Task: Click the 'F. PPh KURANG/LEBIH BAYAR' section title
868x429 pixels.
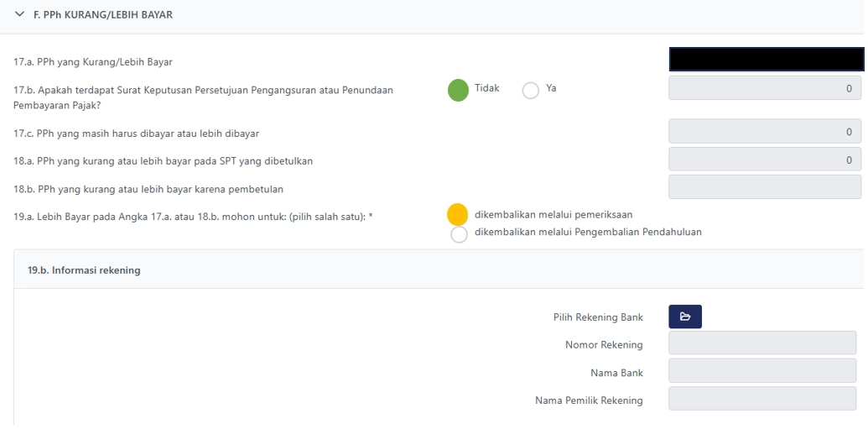Action: point(102,14)
